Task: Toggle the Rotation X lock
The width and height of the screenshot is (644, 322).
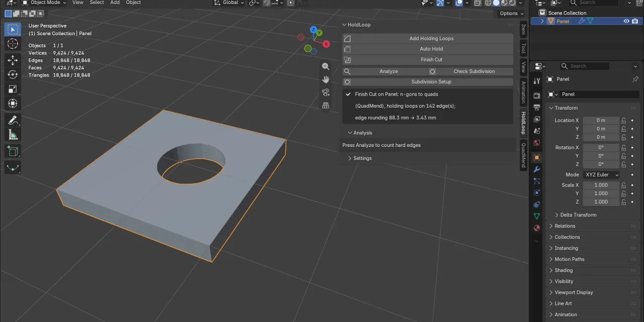Action: point(623,148)
